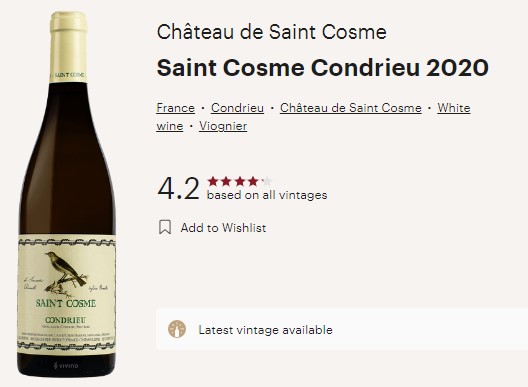Open the White wine type link
The height and width of the screenshot is (387, 528).
pos(454,108)
